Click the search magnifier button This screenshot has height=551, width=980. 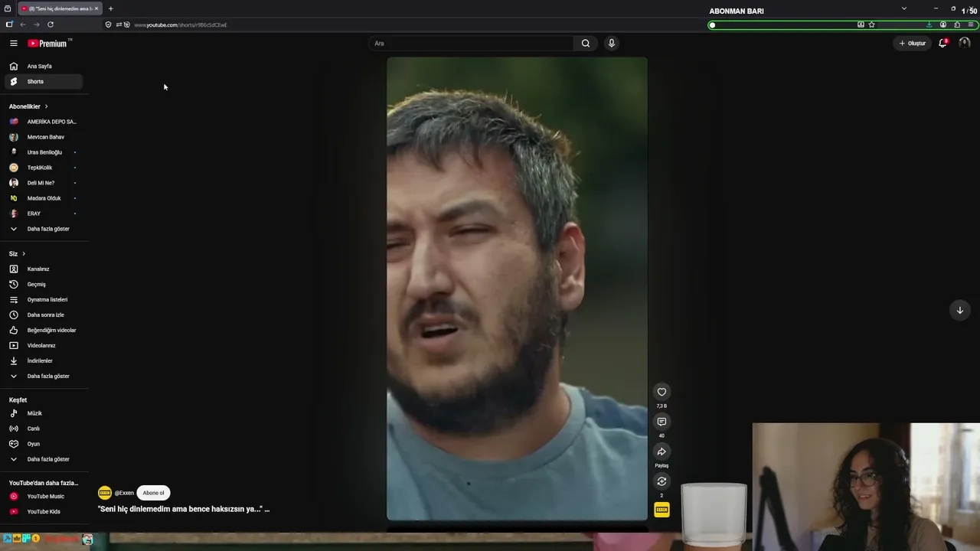pos(586,44)
